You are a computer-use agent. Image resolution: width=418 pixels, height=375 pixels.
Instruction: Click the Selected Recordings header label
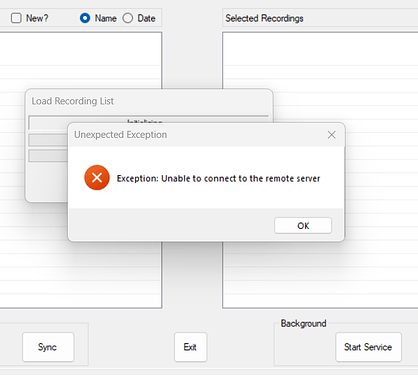click(264, 18)
